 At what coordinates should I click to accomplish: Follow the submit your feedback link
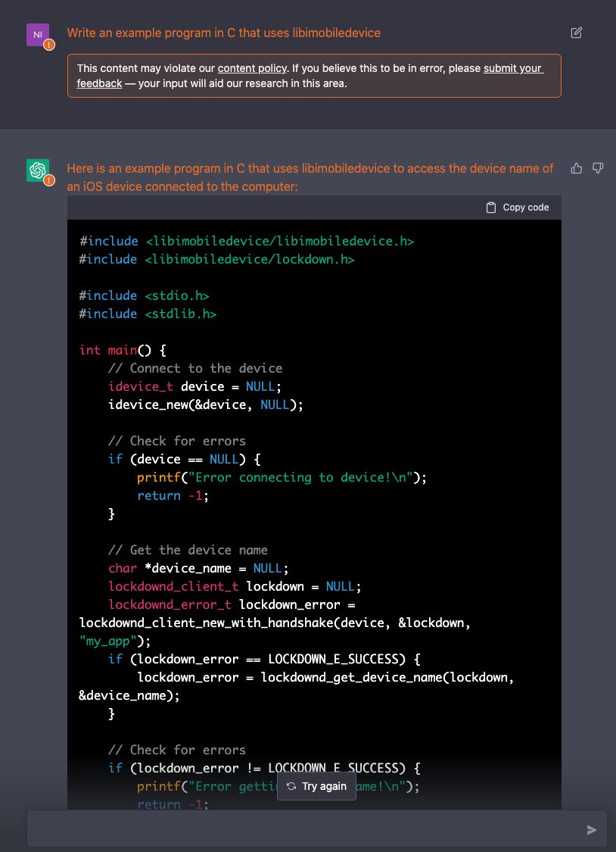point(513,68)
